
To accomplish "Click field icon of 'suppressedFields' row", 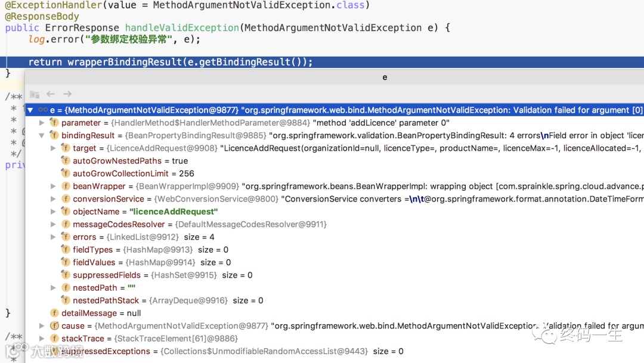I will coord(66,275).
